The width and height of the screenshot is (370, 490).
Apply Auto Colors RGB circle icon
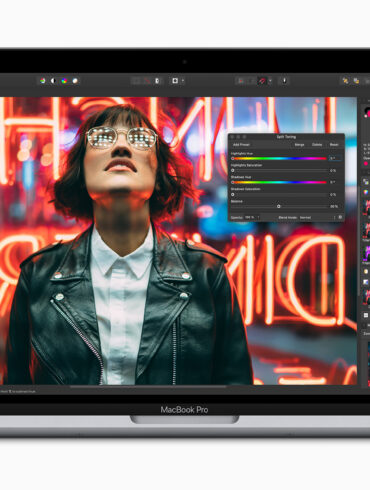click(64, 81)
